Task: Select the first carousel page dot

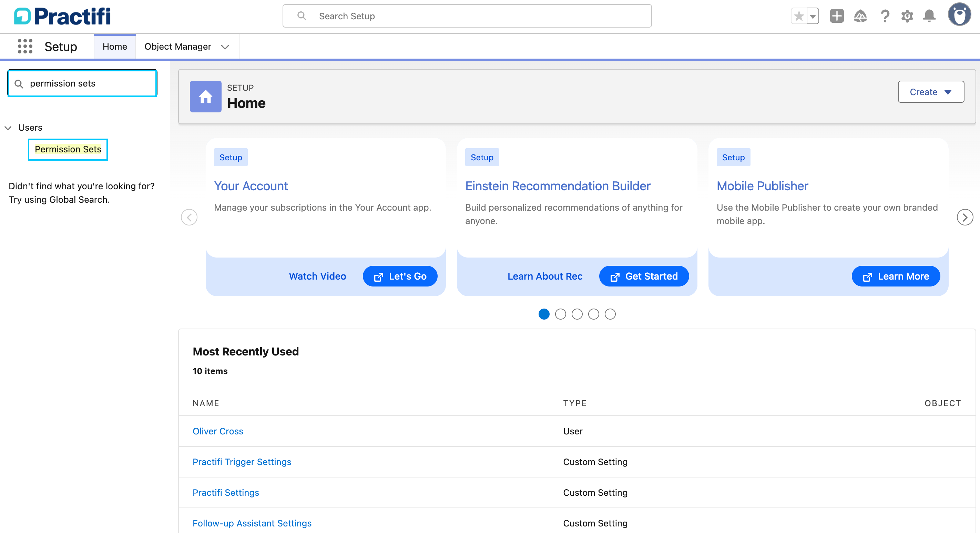Action: pyautogui.click(x=544, y=314)
